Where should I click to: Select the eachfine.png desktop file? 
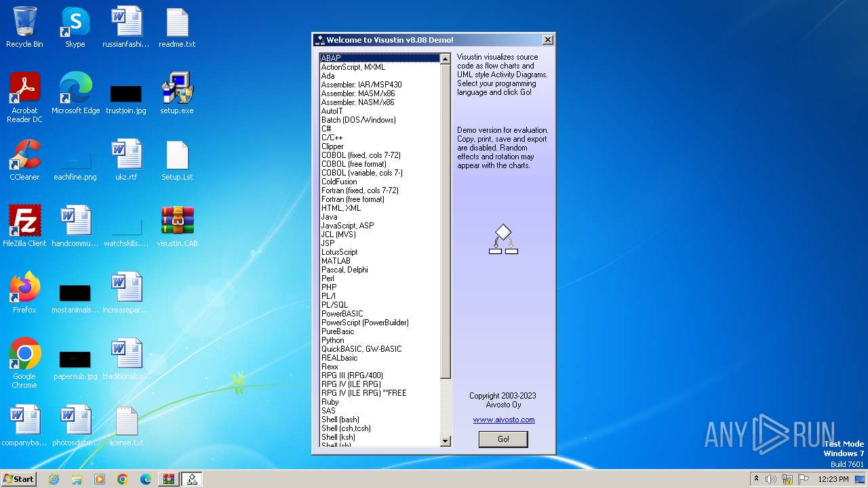coord(75,165)
